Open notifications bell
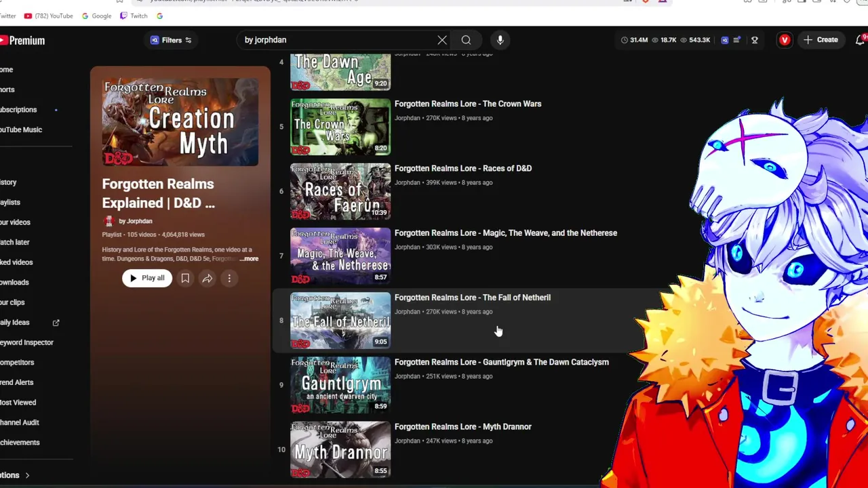This screenshot has width=868, height=488. [x=861, y=40]
